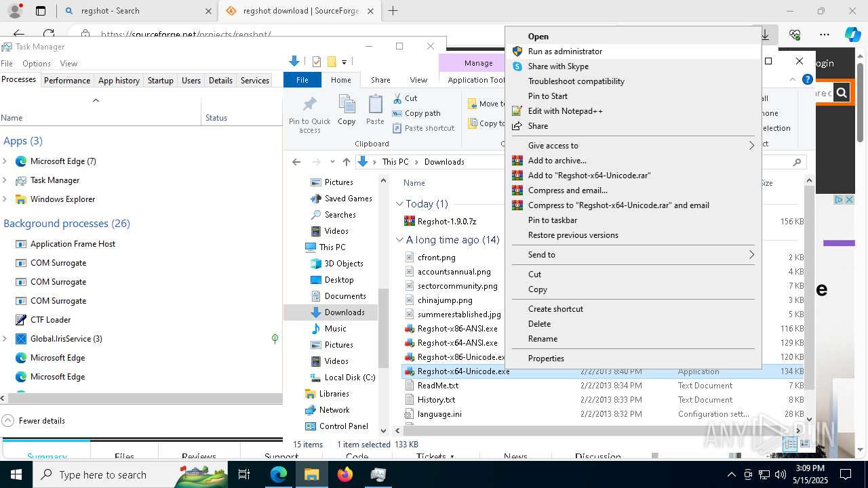This screenshot has width=868, height=488.
Task: Expand Microsoft Edge (7) process group
Action: [x=5, y=161]
